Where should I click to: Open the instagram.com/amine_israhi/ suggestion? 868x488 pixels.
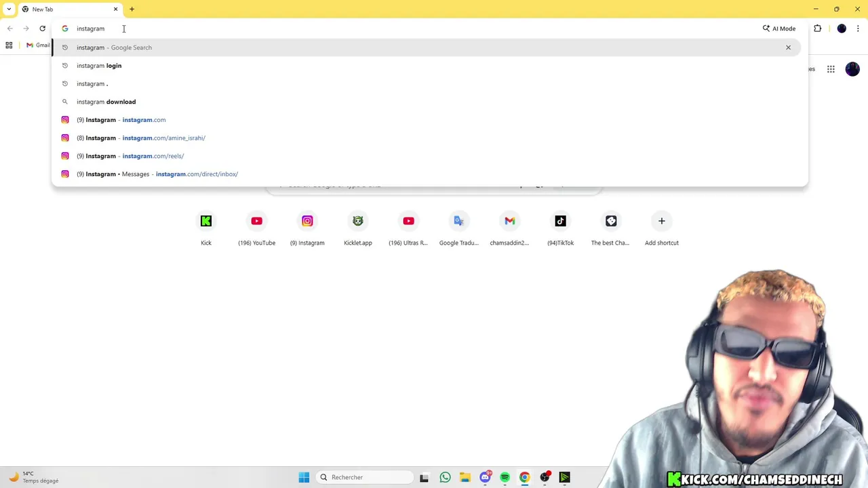click(x=426, y=138)
